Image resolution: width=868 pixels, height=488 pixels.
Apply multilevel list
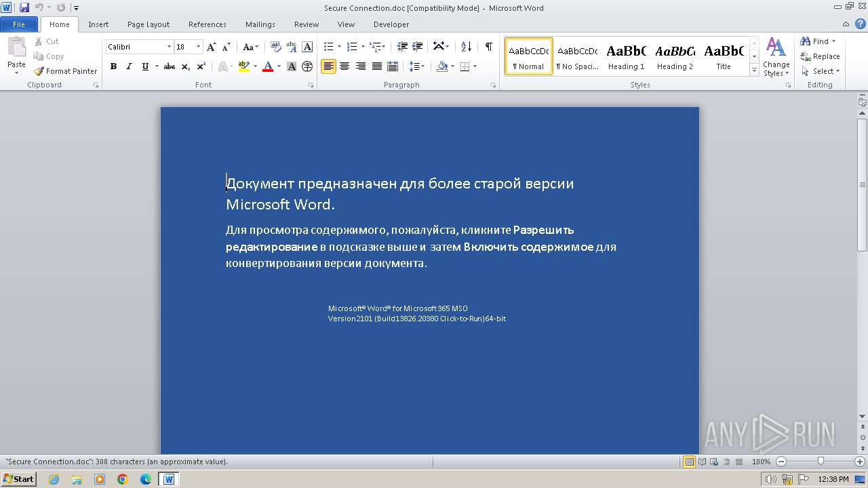click(374, 47)
